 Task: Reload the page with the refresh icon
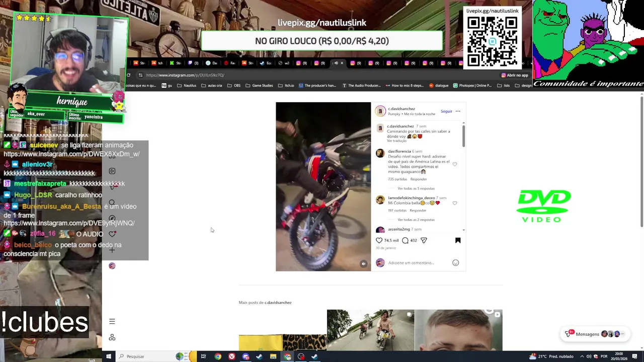pyautogui.click(x=128, y=75)
